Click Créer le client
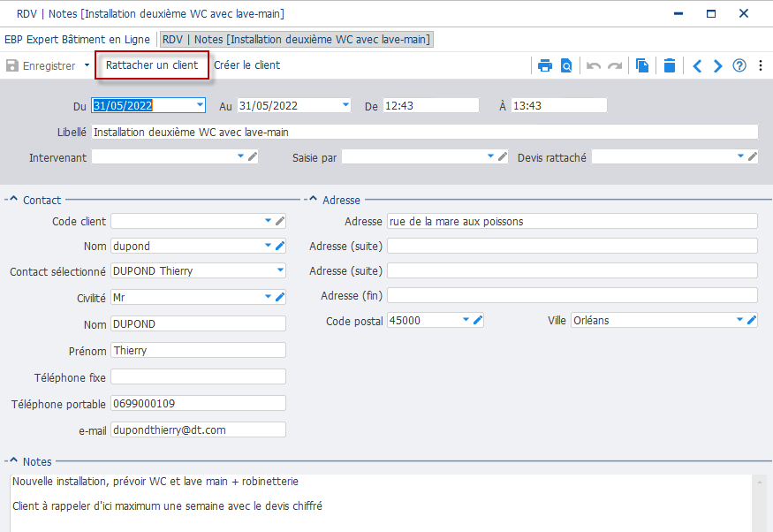The width and height of the screenshot is (773, 532). coord(247,65)
